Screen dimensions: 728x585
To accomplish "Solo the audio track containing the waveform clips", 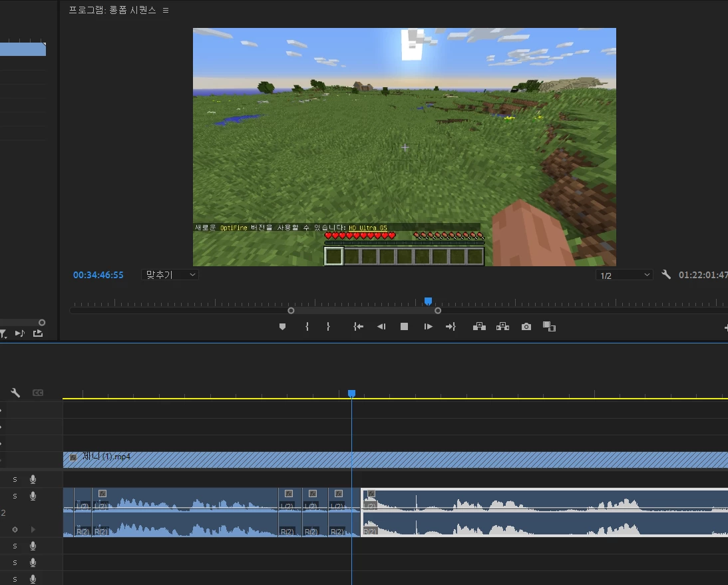I will [x=15, y=496].
